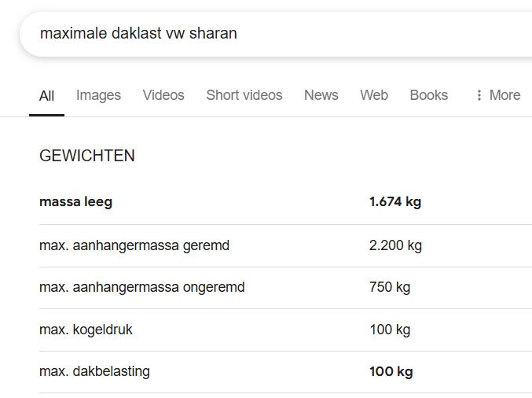The image size is (532, 398).
Task: Select the bold 100 kg dakbelasting value
Action: (391, 371)
